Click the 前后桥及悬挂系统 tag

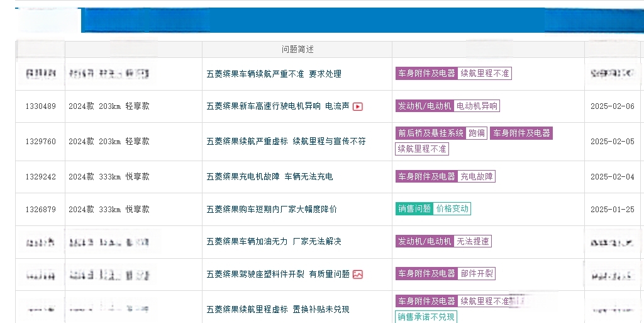[x=430, y=133]
